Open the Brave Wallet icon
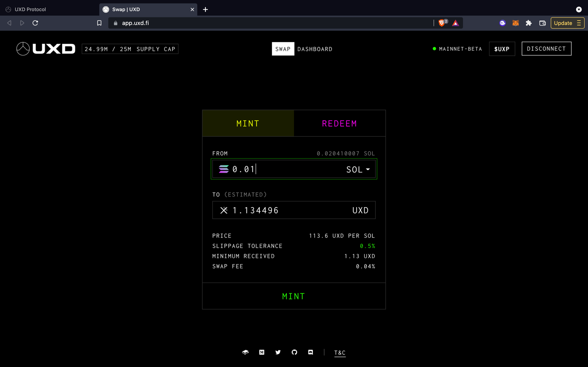The height and width of the screenshot is (367, 588). (x=542, y=23)
